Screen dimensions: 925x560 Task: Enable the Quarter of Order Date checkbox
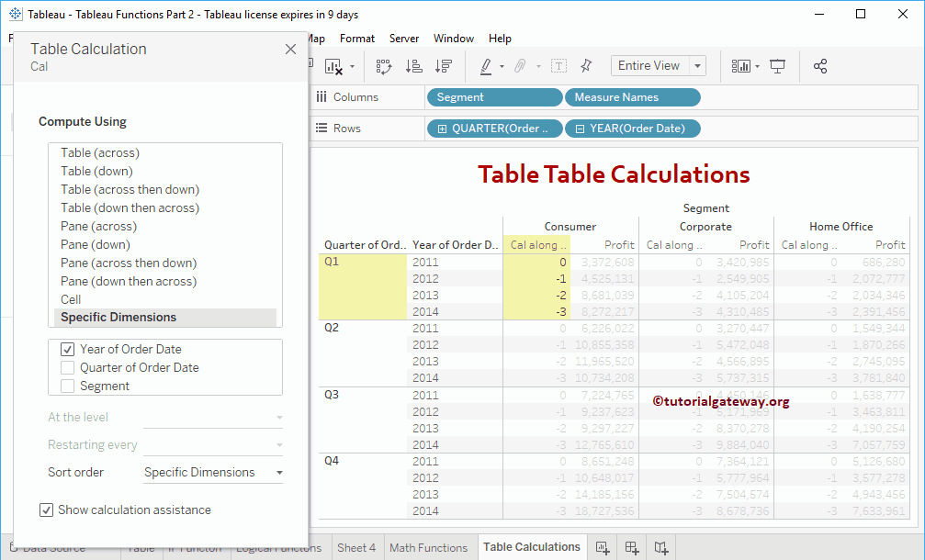point(68,367)
